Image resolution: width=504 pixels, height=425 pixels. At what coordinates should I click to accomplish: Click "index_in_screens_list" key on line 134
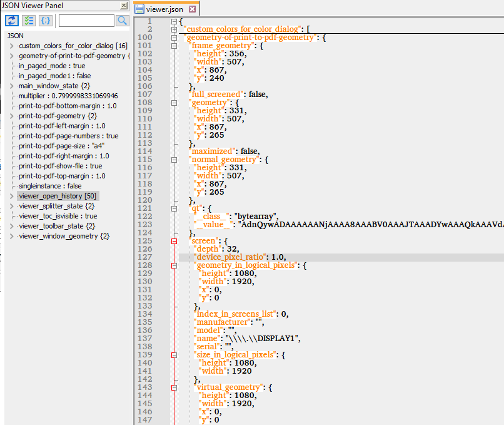tap(235, 314)
